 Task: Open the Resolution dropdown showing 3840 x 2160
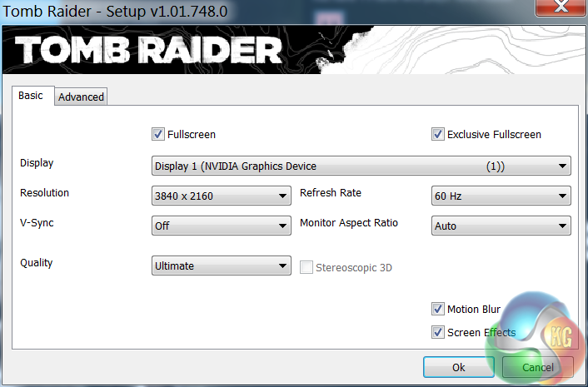point(222,196)
